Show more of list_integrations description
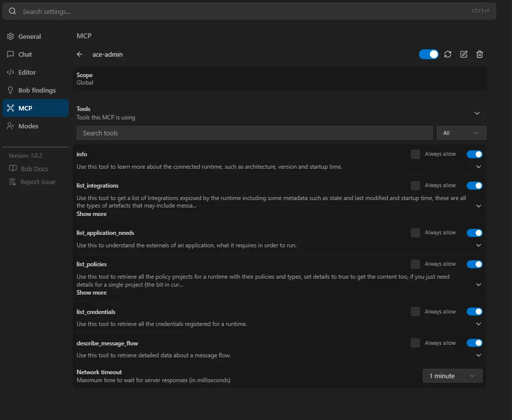 pos(92,214)
